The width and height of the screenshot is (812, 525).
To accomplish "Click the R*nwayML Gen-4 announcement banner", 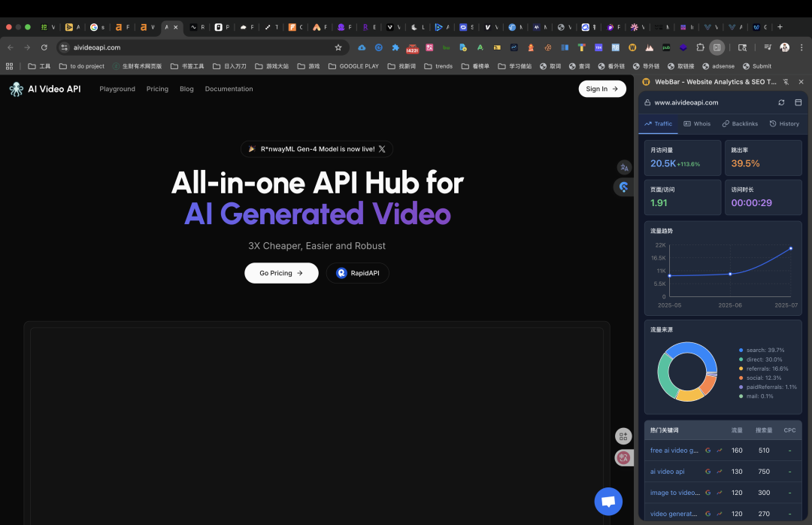I will pyautogui.click(x=317, y=149).
